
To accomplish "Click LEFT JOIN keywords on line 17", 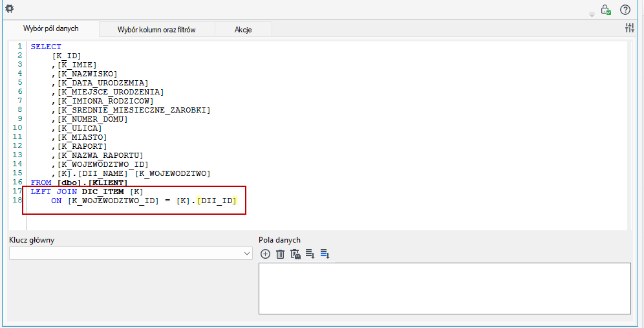I will [x=54, y=191].
